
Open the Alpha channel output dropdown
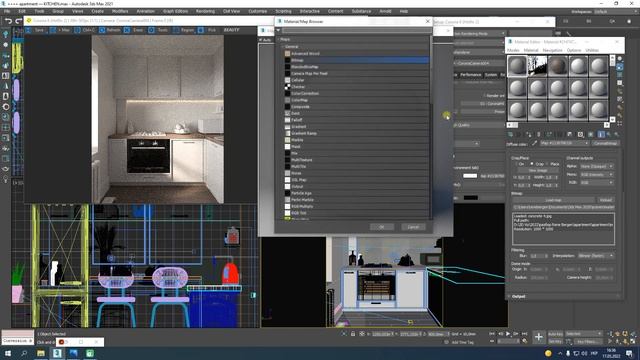coord(596,167)
